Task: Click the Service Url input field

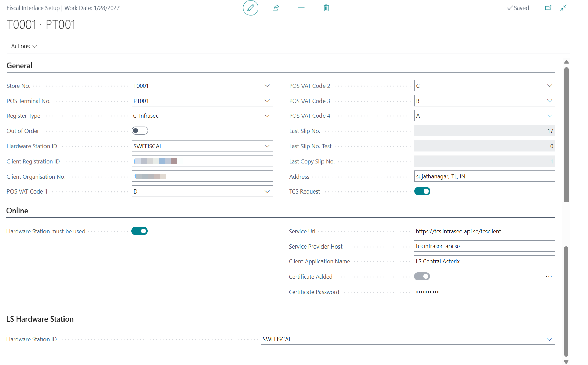Action: click(484, 231)
